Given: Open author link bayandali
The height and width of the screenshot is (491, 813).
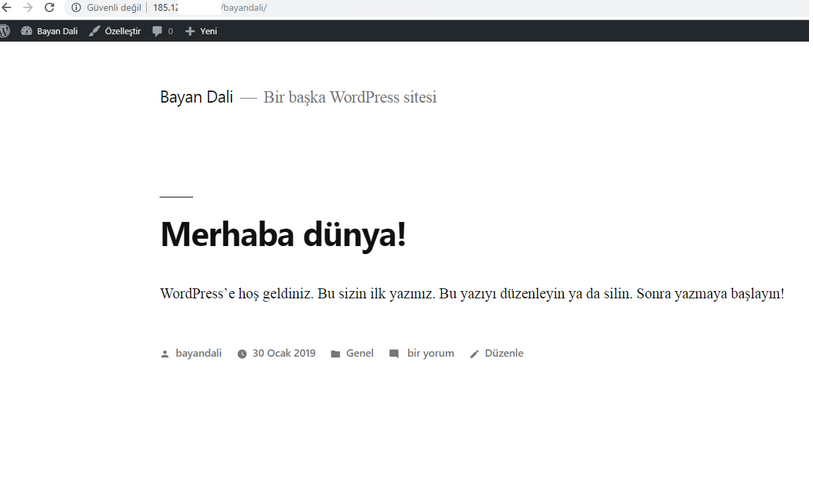Looking at the screenshot, I should (x=199, y=353).
